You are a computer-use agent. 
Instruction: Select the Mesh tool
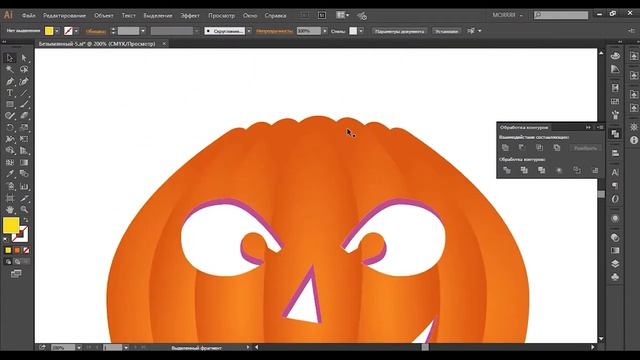(x=10, y=162)
